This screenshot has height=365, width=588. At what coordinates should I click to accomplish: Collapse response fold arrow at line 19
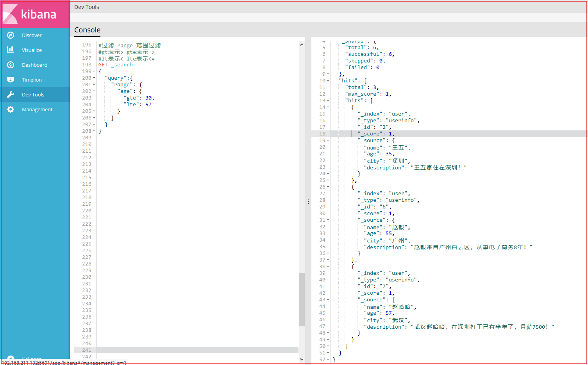coord(328,141)
